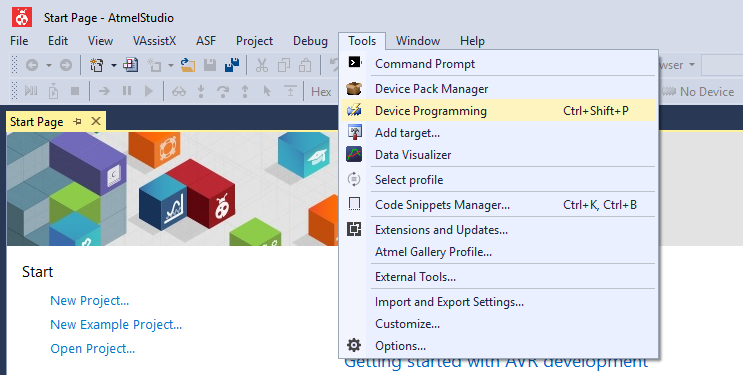Select the Start Page tab
The width and height of the screenshot is (743, 375).
point(36,122)
